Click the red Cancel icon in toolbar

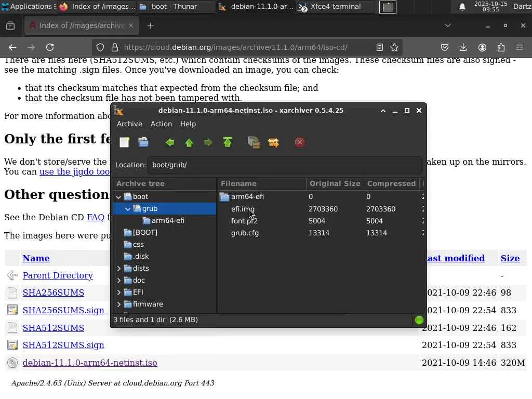[300, 142]
